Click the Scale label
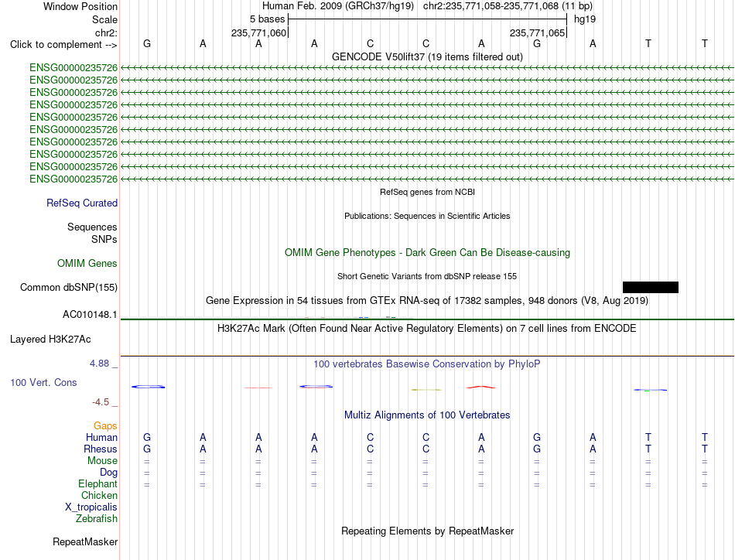 [104, 19]
